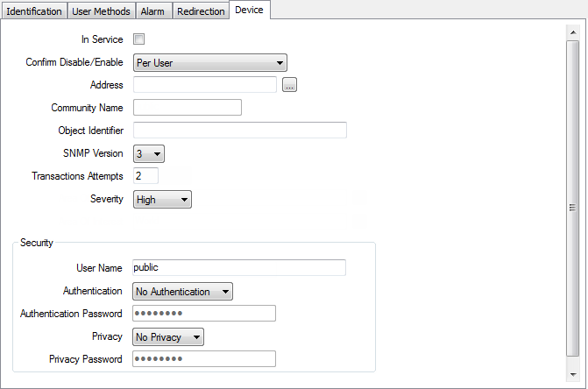Click the scrollbar down arrow

click(x=572, y=374)
